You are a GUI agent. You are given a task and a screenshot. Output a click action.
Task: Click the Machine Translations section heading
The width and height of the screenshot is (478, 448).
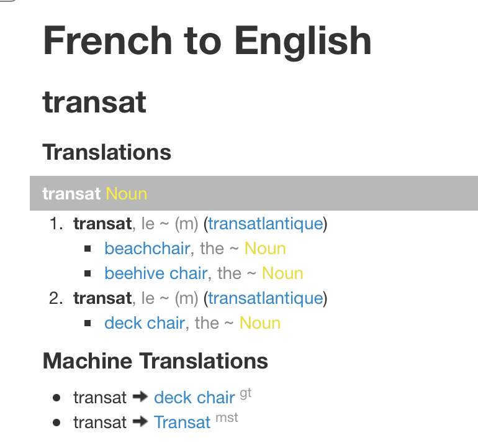(x=155, y=361)
